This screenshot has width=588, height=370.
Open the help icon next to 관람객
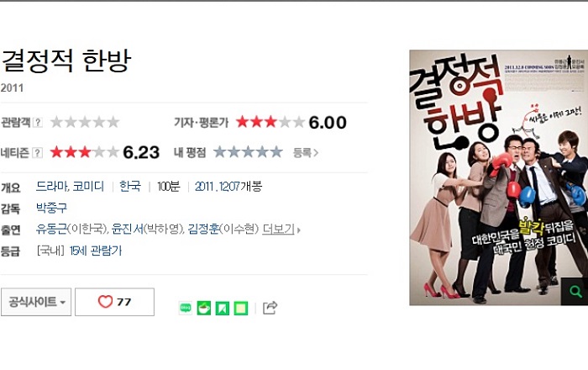38,122
